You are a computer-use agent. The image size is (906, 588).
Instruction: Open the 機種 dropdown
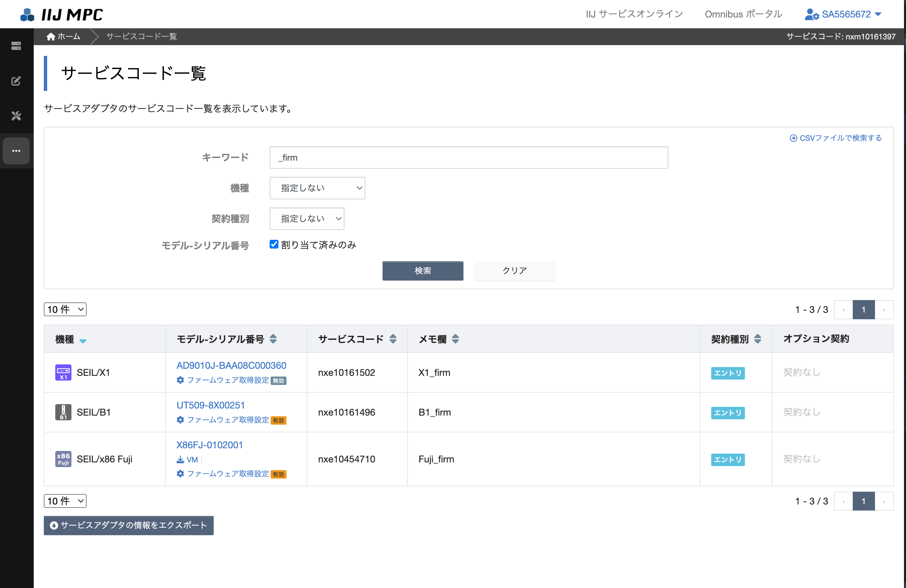317,188
